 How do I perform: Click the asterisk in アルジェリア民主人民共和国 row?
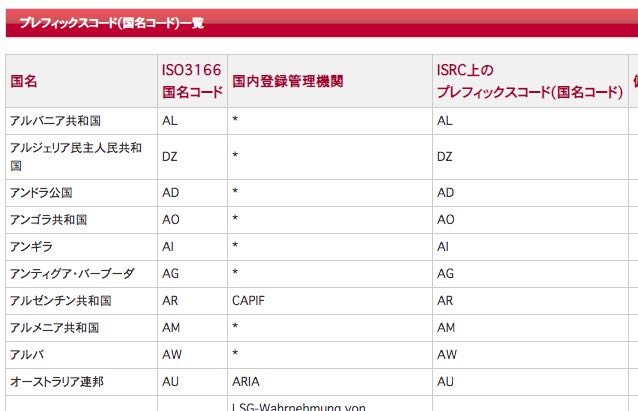coord(235,155)
